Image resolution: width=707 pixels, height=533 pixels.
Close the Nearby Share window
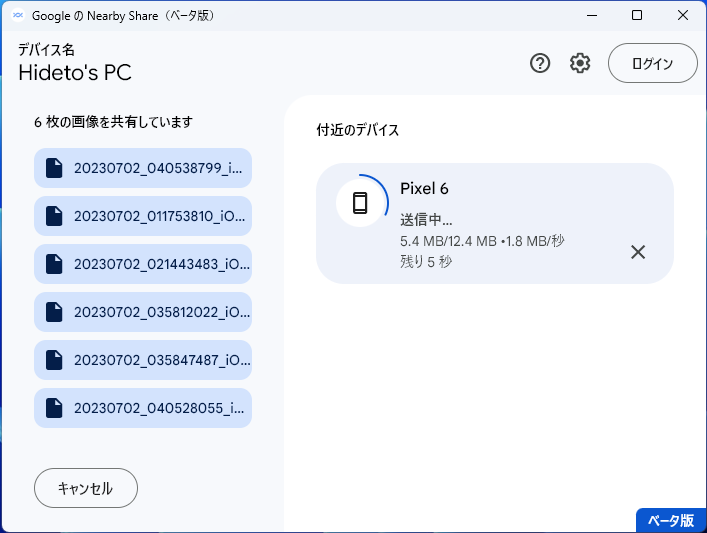coord(683,15)
